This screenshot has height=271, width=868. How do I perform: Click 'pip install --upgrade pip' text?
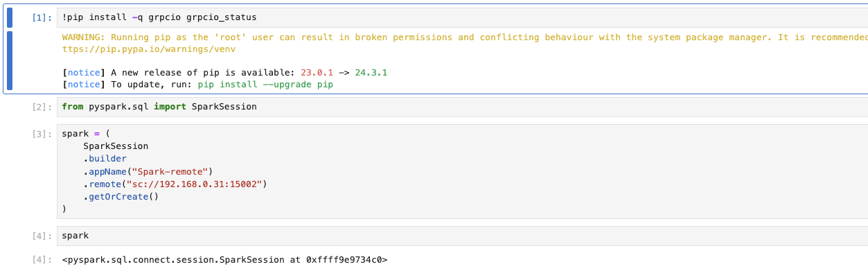click(x=265, y=85)
